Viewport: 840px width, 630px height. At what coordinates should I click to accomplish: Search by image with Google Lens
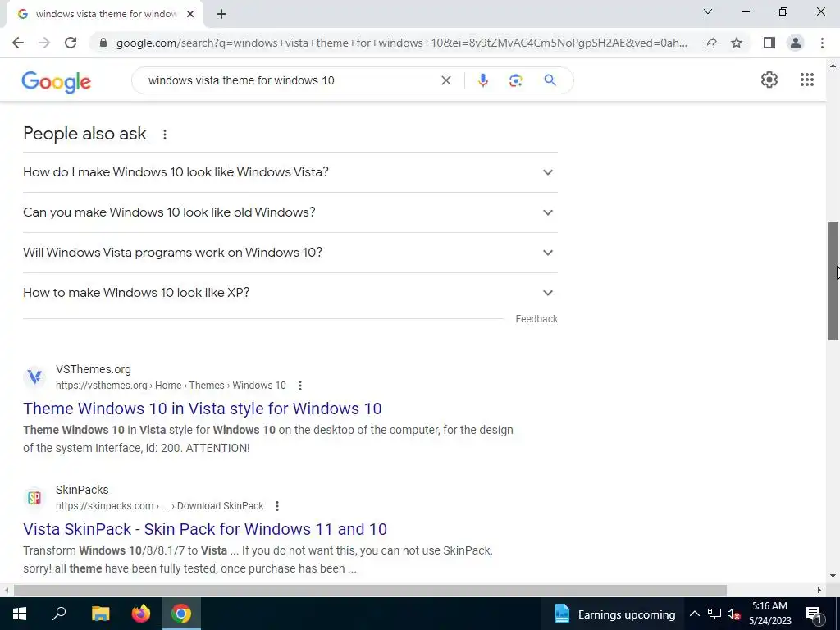(515, 80)
